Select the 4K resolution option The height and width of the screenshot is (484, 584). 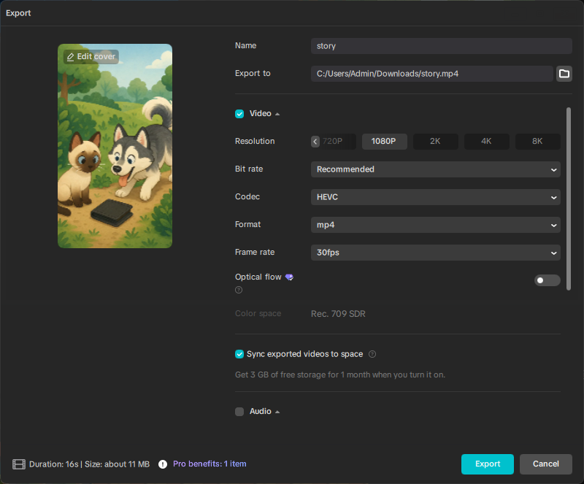(486, 141)
